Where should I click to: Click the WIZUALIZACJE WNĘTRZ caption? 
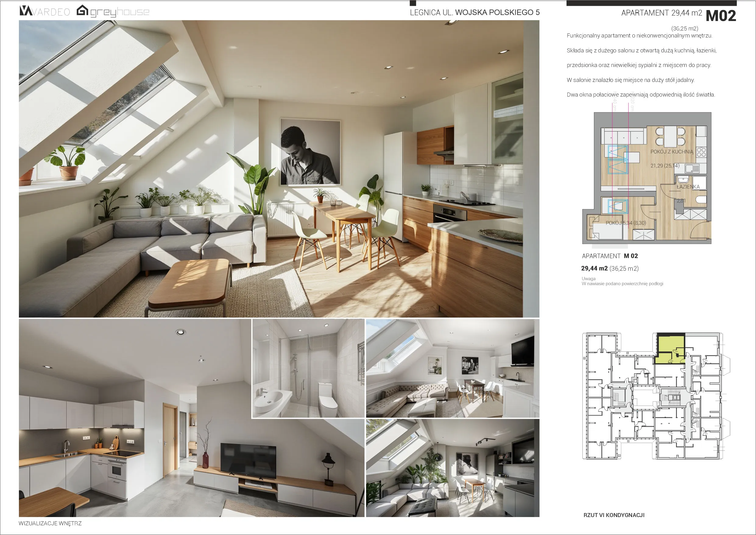click(x=50, y=523)
